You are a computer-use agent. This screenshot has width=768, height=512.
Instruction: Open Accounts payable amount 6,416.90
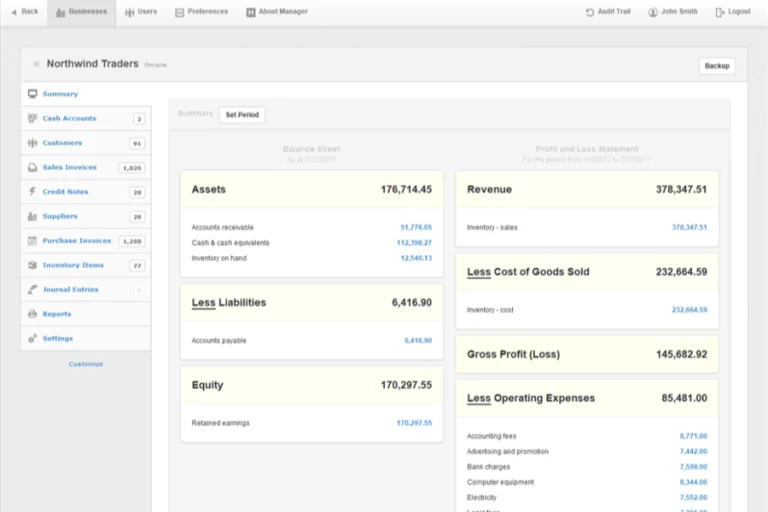pyautogui.click(x=418, y=341)
